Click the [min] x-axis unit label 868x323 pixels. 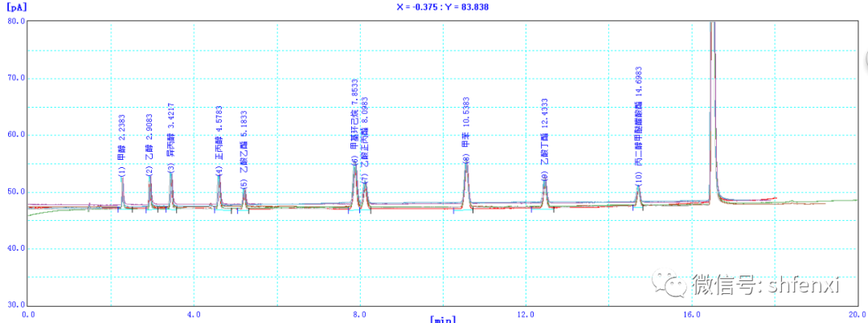(444, 319)
